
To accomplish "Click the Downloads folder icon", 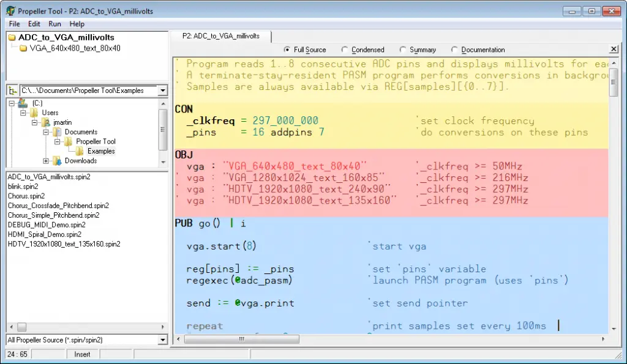I will pyautogui.click(x=57, y=161).
